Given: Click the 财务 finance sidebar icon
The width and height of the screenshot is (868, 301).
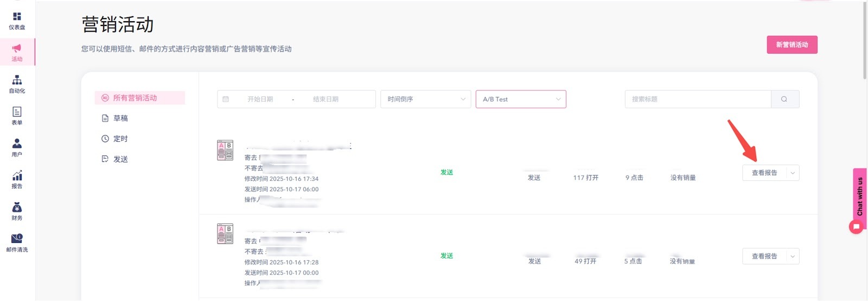Looking at the screenshot, I should click(x=17, y=211).
